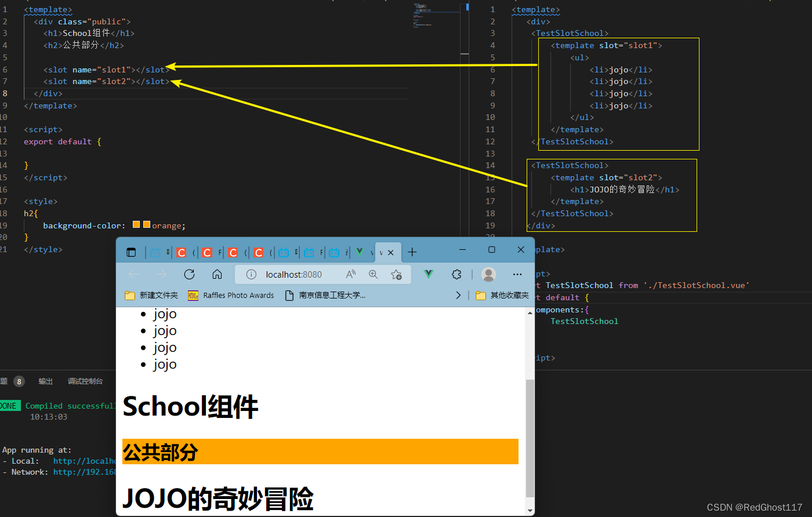Click the 10:13:03 timestamp in terminal
The width and height of the screenshot is (812, 517).
click(49, 417)
